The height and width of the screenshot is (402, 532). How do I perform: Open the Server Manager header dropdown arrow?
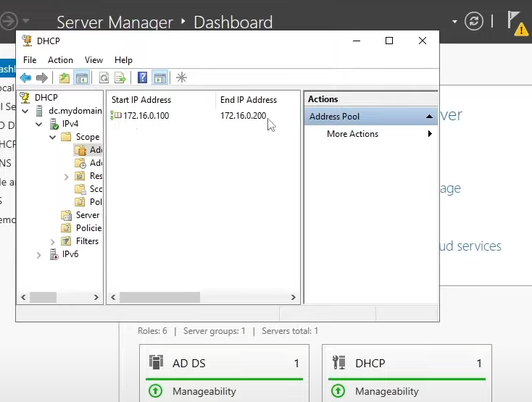pyautogui.click(x=454, y=22)
